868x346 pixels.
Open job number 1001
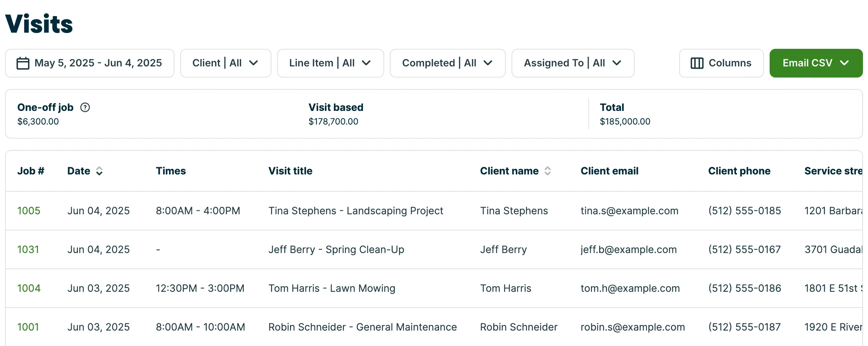[28, 327]
